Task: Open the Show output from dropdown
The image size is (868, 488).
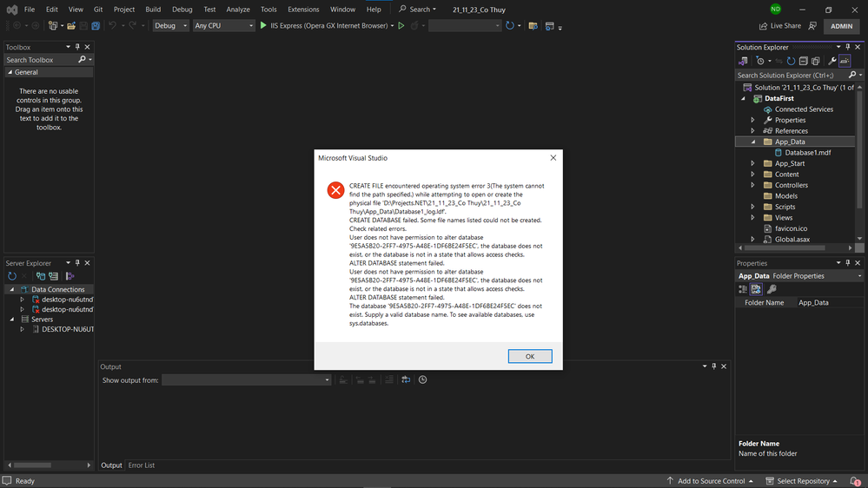Action: point(247,380)
